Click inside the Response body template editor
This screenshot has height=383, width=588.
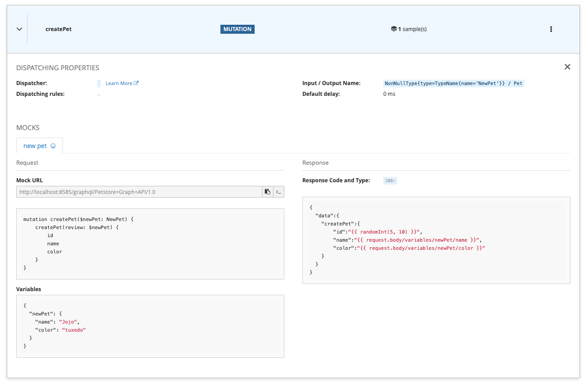pos(435,240)
